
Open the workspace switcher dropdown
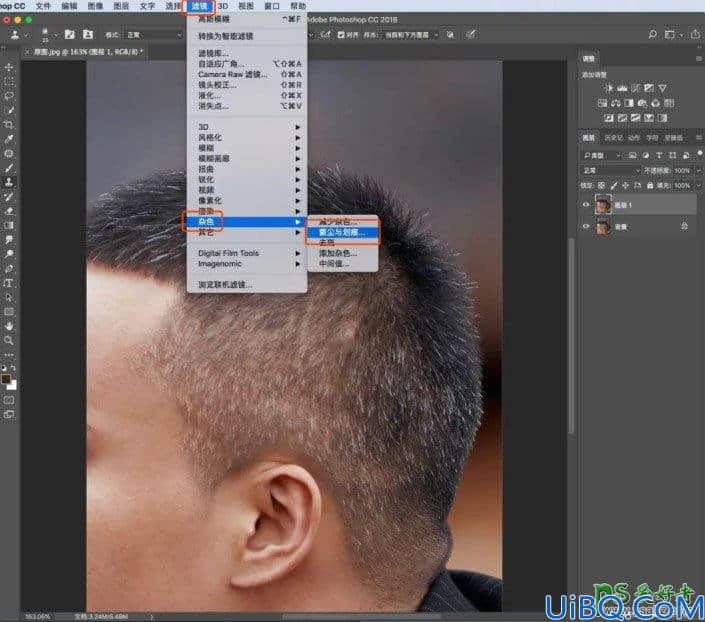(x=673, y=35)
